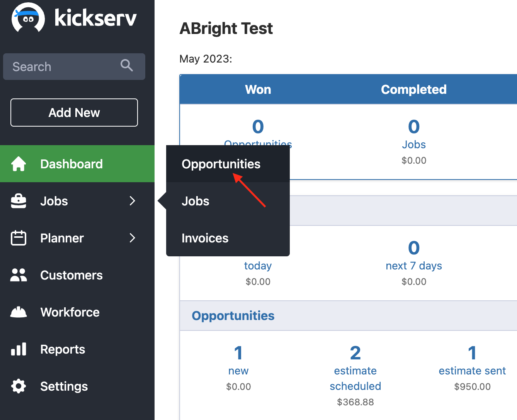The image size is (517, 420).
Task: Click the search magnifier icon
Action: pos(127,65)
